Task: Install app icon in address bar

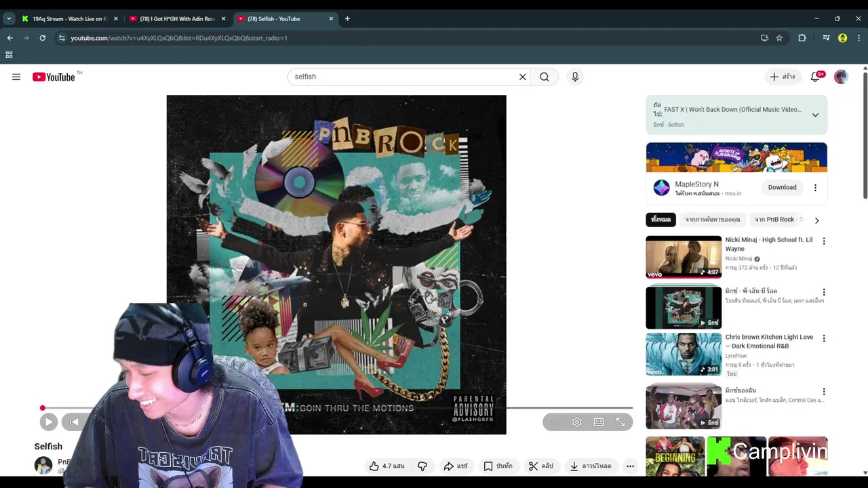Action: [764, 38]
